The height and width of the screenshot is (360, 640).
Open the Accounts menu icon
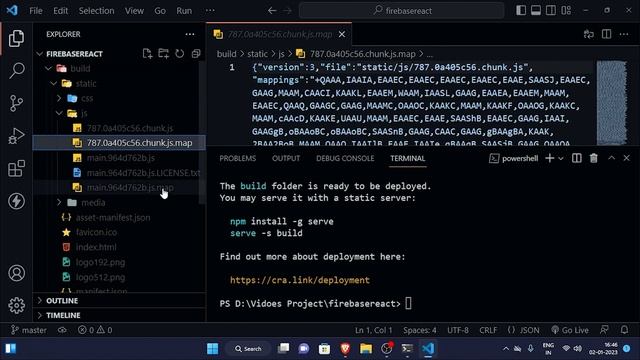[16, 273]
